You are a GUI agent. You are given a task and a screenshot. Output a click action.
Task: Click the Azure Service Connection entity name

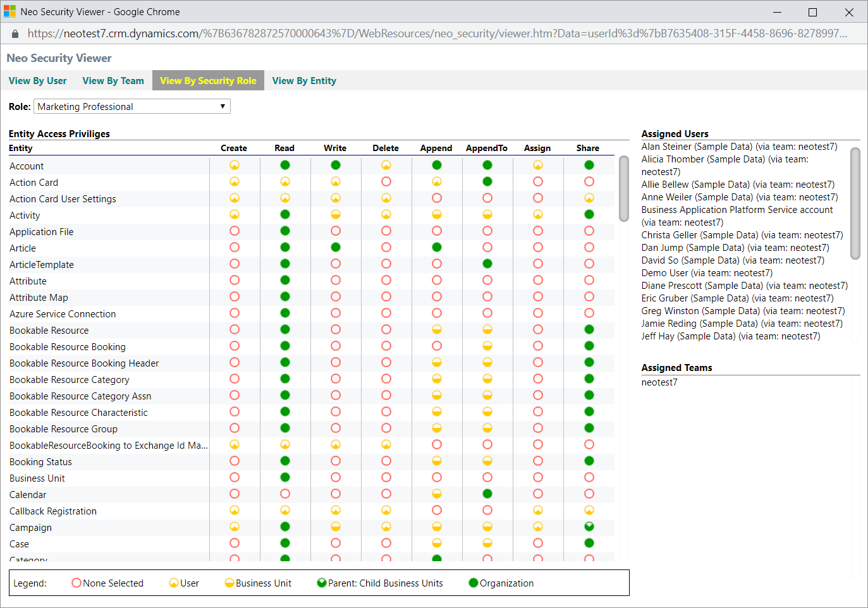tap(63, 314)
